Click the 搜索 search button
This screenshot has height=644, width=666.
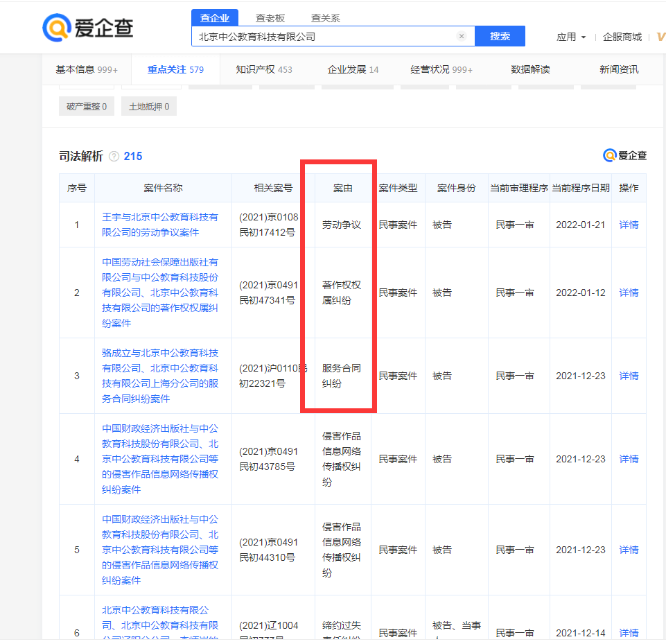tap(500, 36)
